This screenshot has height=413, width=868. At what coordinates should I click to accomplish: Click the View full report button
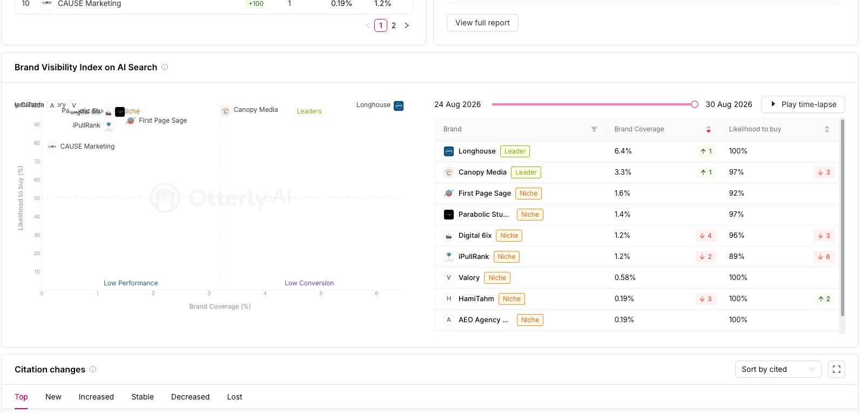tap(482, 23)
